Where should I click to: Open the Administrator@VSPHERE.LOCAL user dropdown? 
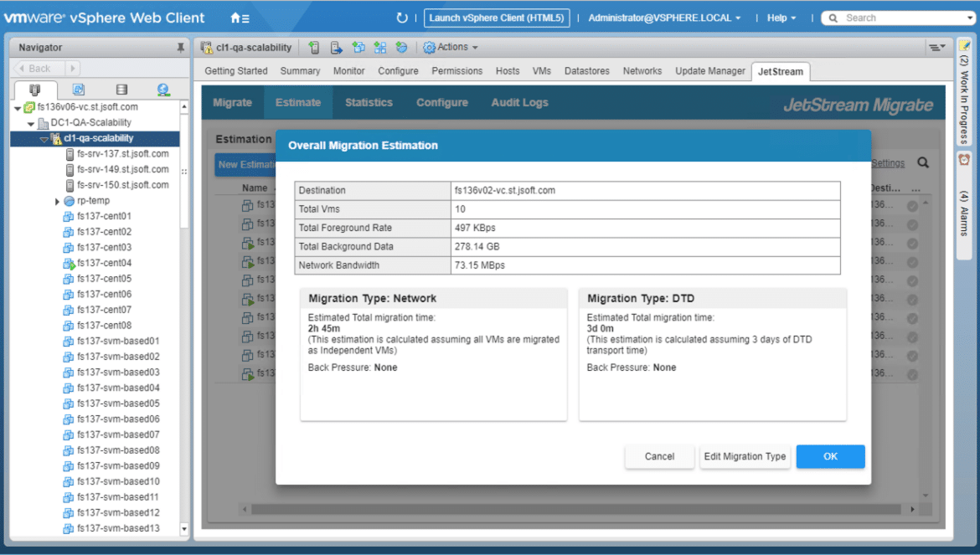pyautogui.click(x=664, y=18)
